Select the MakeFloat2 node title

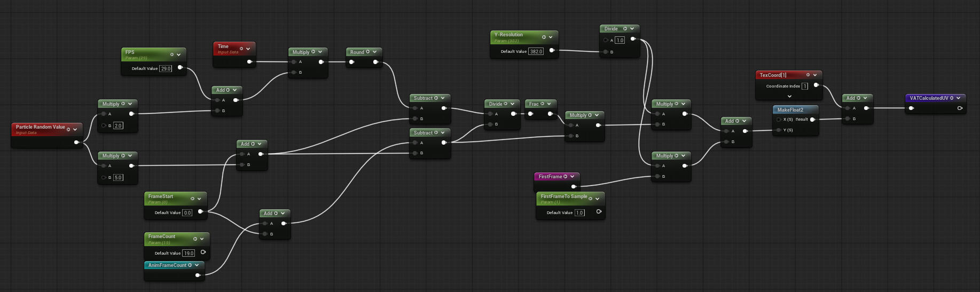pos(790,109)
